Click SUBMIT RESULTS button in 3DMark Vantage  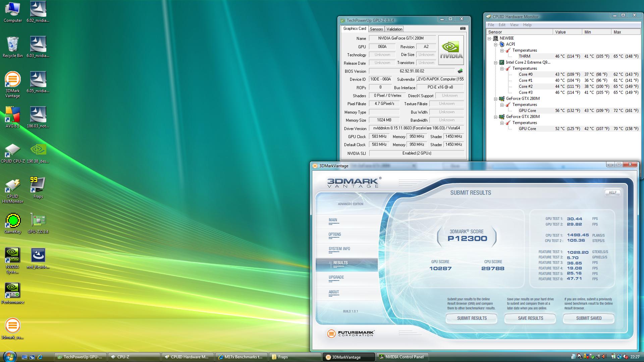click(472, 318)
